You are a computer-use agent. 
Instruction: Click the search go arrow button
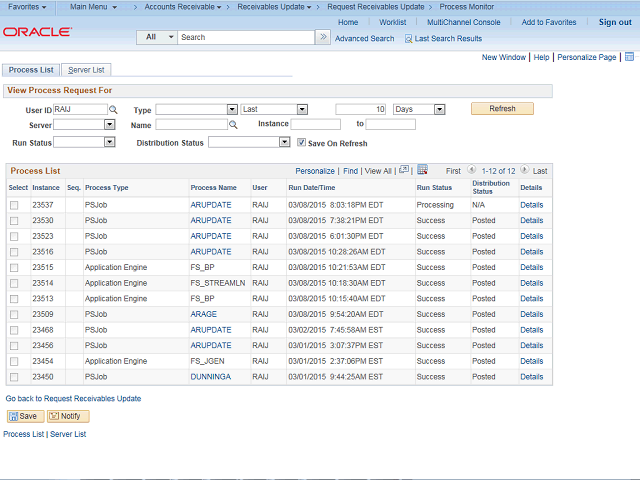point(322,37)
